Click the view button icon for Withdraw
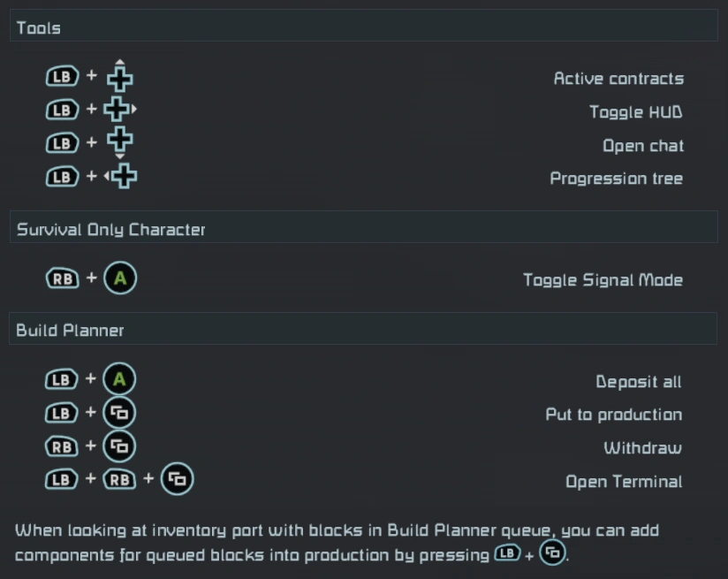The image size is (728, 579). click(x=120, y=446)
